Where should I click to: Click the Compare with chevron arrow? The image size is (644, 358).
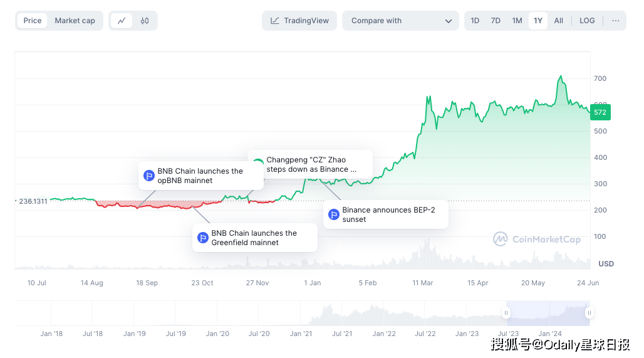449,21
